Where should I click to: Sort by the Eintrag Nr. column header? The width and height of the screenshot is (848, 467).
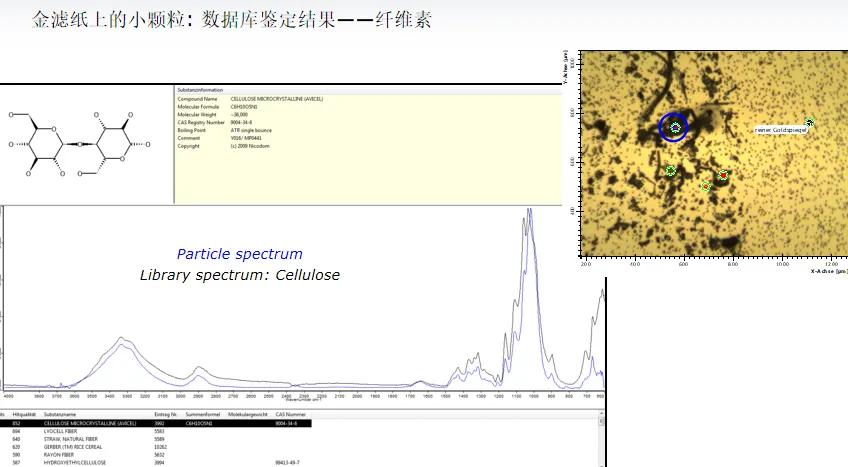pos(166,415)
